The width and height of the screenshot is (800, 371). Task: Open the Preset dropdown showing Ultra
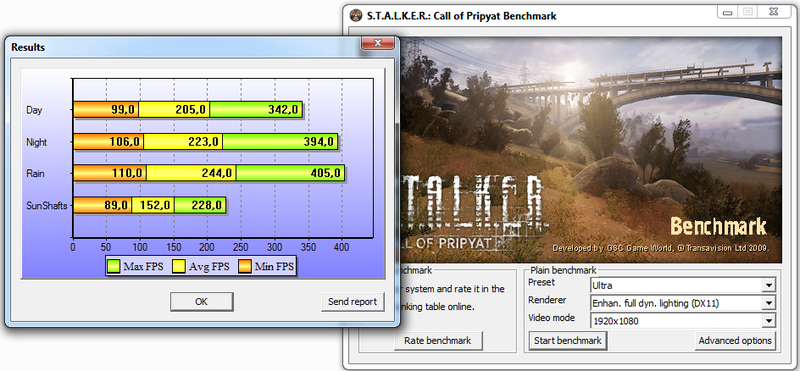coord(683,285)
